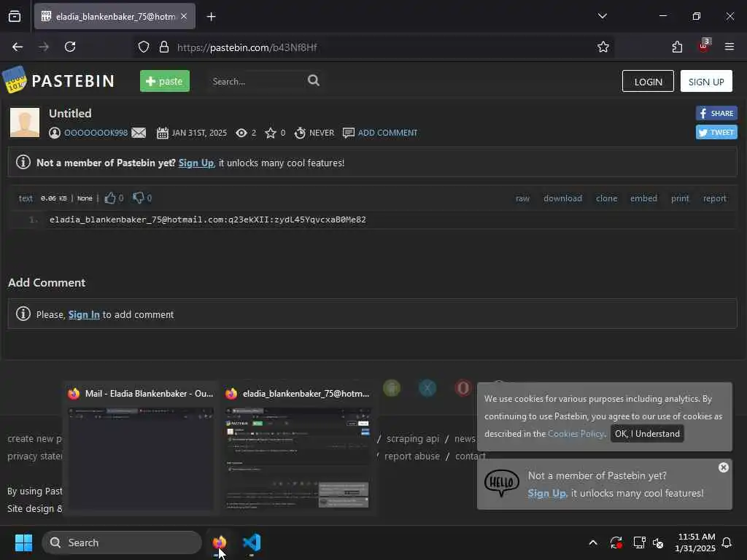The image size is (747, 560).
Task: Open user profile OOOOOOOK998
Action: point(96,133)
